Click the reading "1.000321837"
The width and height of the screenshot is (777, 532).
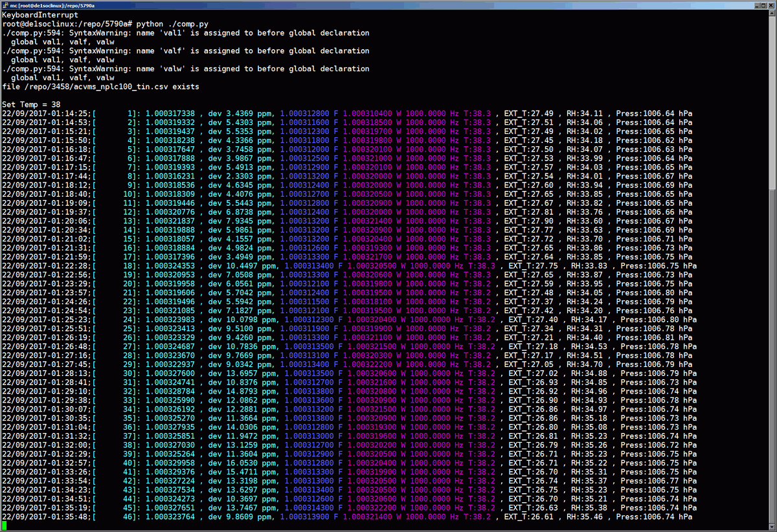(170, 223)
